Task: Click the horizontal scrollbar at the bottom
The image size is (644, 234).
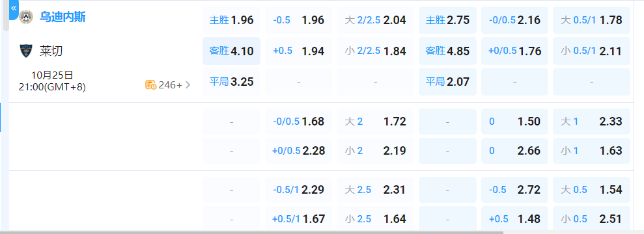Action: [x=251, y=232]
